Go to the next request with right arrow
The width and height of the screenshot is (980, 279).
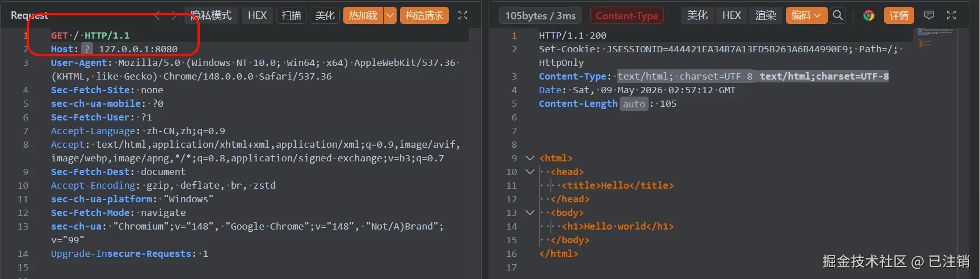click(174, 15)
